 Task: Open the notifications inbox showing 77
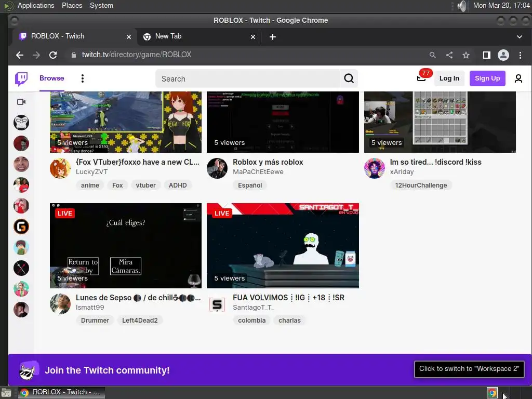421,78
